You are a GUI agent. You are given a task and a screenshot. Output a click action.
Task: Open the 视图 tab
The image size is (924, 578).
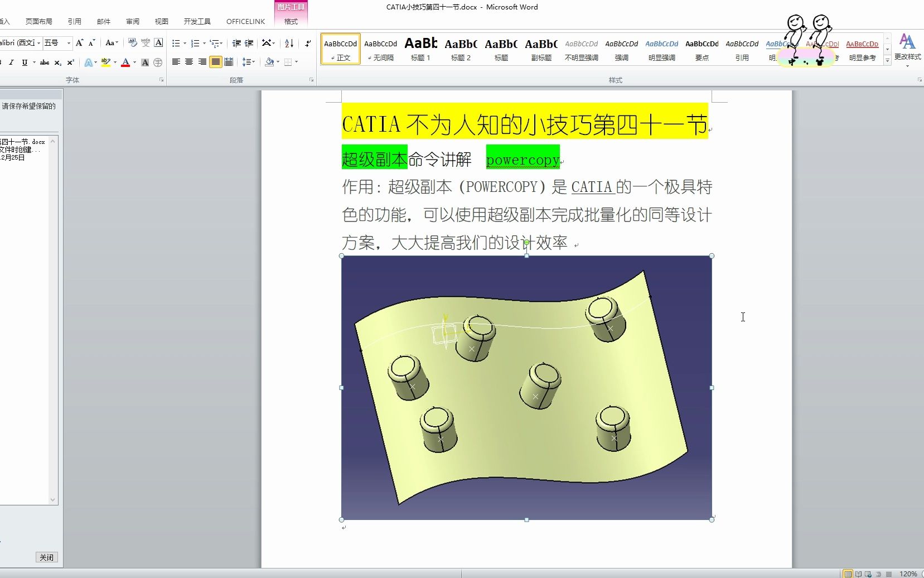tap(162, 22)
